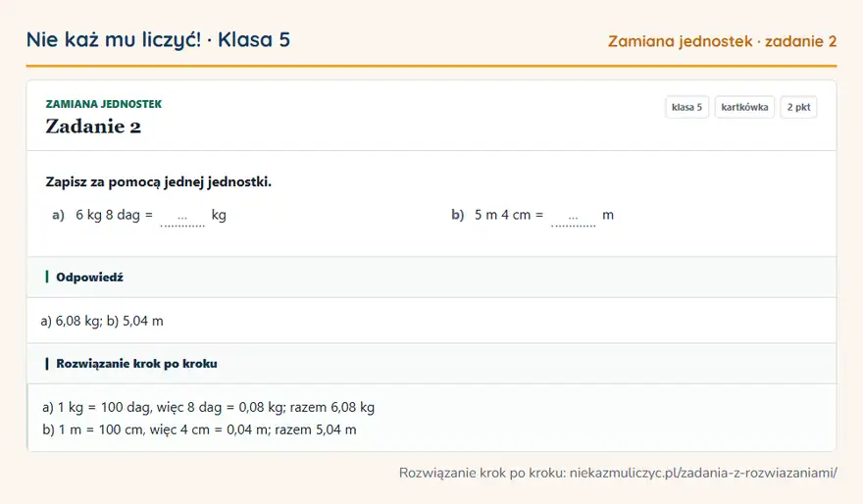Click the 'klasa 5' tag badge
This screenshot has height=504, width=863.
coord(686,107)
